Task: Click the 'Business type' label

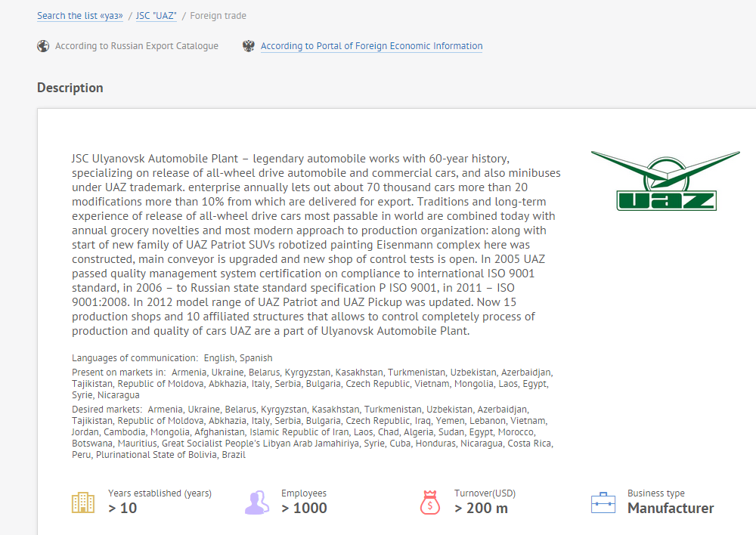Action: (655, 493)
